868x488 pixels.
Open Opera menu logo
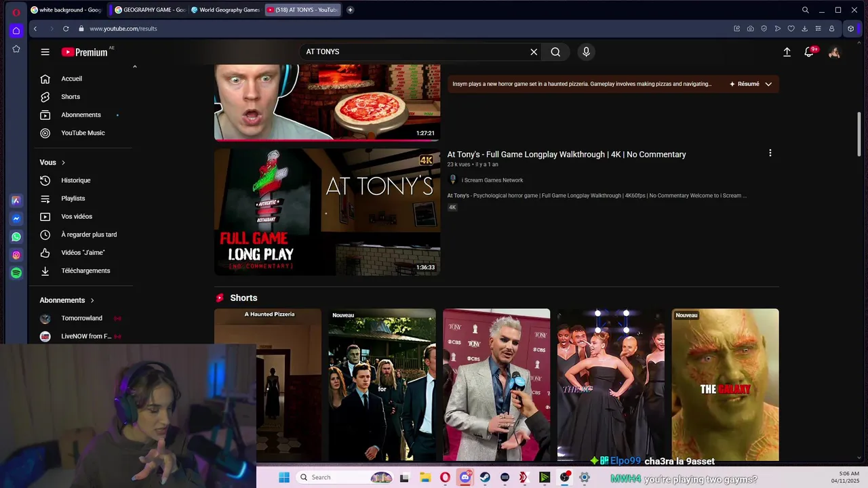point(16,12)
